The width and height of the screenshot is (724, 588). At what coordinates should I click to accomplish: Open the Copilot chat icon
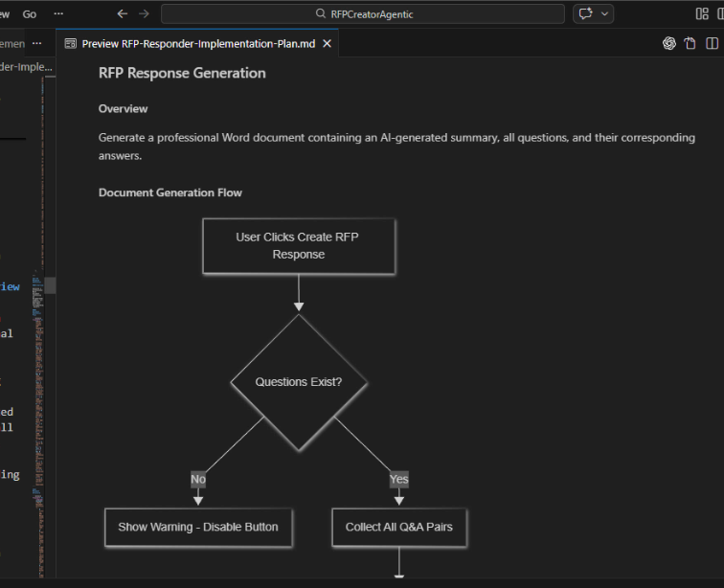584,14
